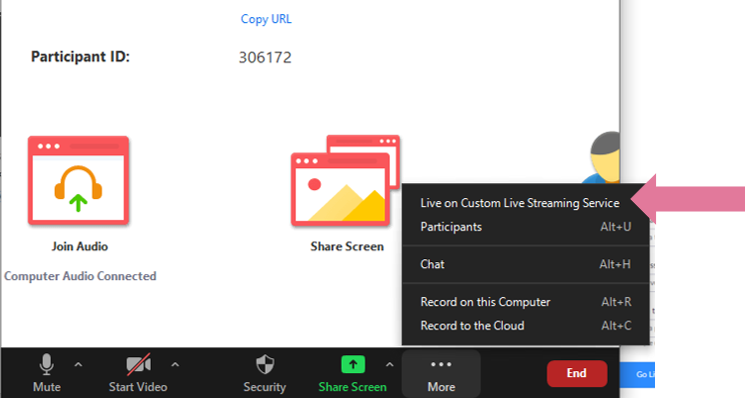Click the Computer Audio Connected status text
Screen dimensions: 745x398
coord(80,276)
